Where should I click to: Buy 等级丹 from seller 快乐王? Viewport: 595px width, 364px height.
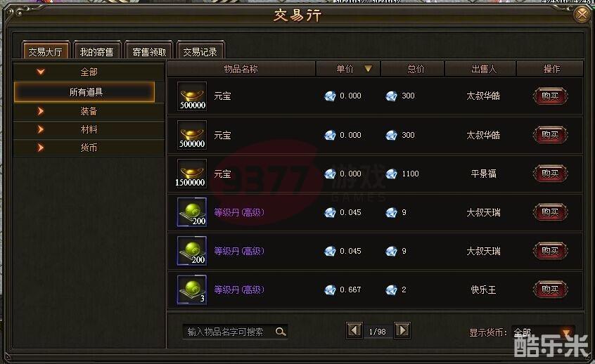point(550,290)
